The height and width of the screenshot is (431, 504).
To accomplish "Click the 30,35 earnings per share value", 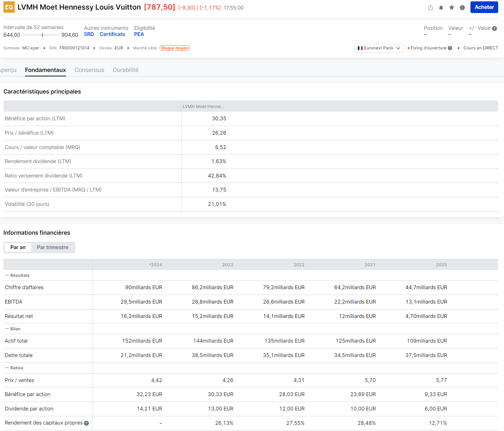I will [x=219, y=119].
